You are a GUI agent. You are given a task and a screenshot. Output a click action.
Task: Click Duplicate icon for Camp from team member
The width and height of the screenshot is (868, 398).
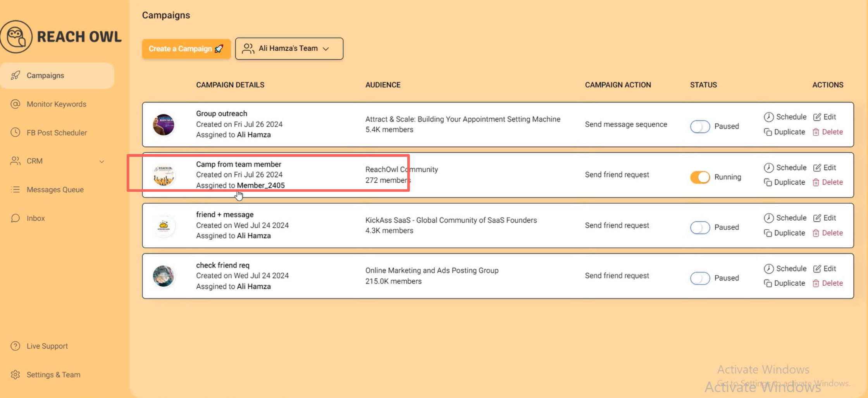(x=768, y=182)
